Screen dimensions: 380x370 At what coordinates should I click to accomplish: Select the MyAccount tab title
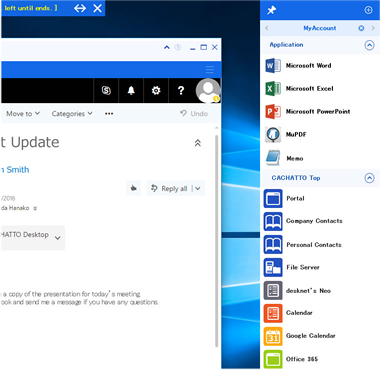(320, 28)
